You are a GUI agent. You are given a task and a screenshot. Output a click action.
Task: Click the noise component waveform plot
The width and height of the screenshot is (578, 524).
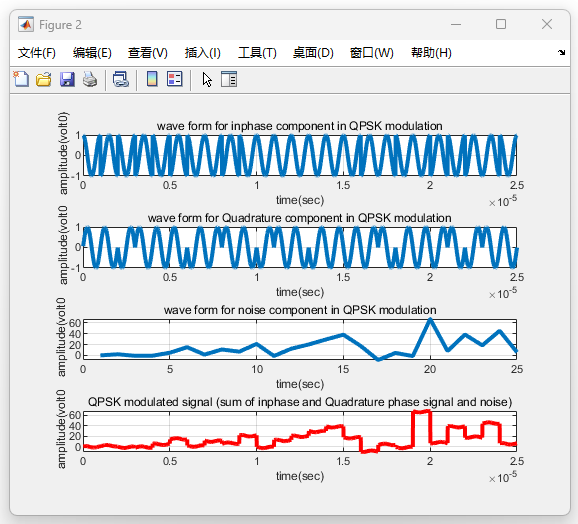pyautogui.click(x=300, y=339)
